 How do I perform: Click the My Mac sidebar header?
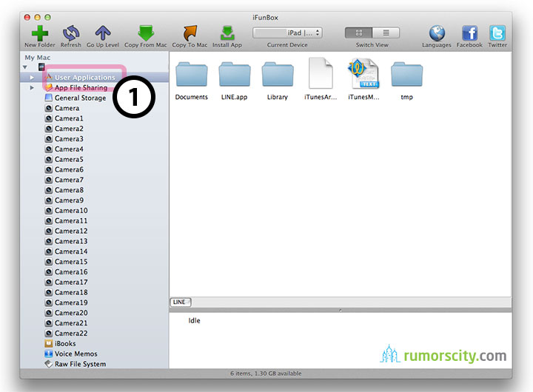[x=38, y=58]
